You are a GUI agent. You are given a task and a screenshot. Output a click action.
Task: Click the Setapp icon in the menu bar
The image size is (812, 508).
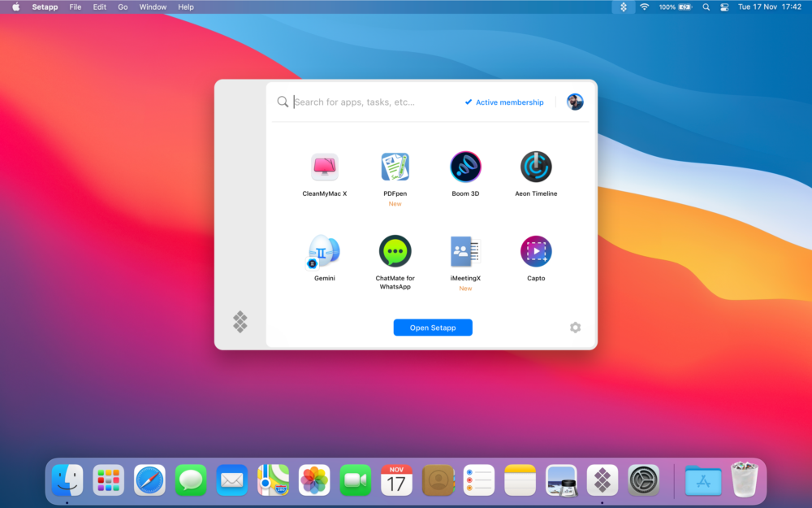click(x=624, y=7)
